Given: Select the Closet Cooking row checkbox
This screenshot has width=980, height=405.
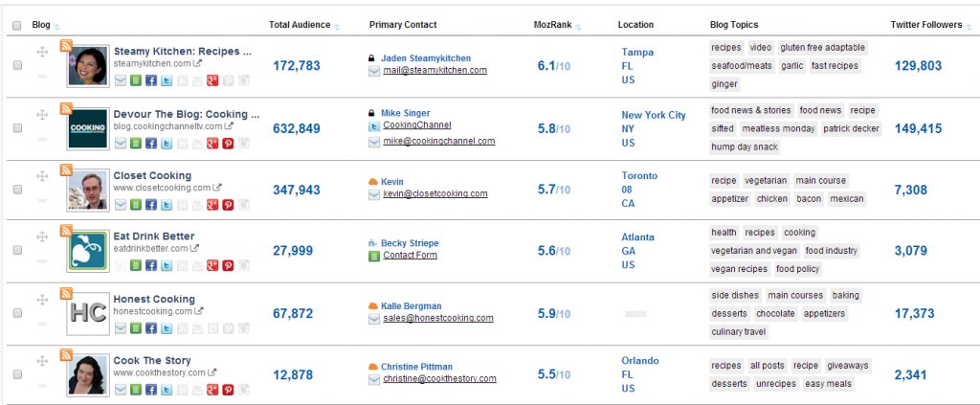Looking at the screenshot, I should click(x=17, y=190).
